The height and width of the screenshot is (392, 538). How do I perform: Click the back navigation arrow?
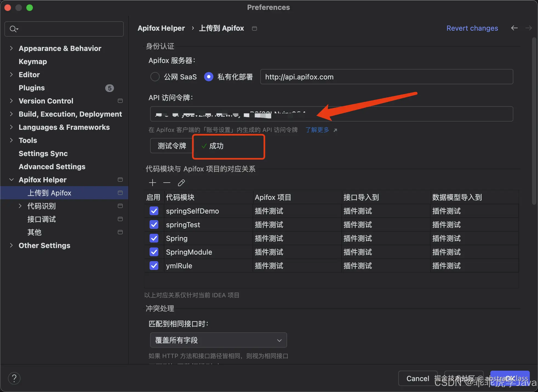point(514,28)
